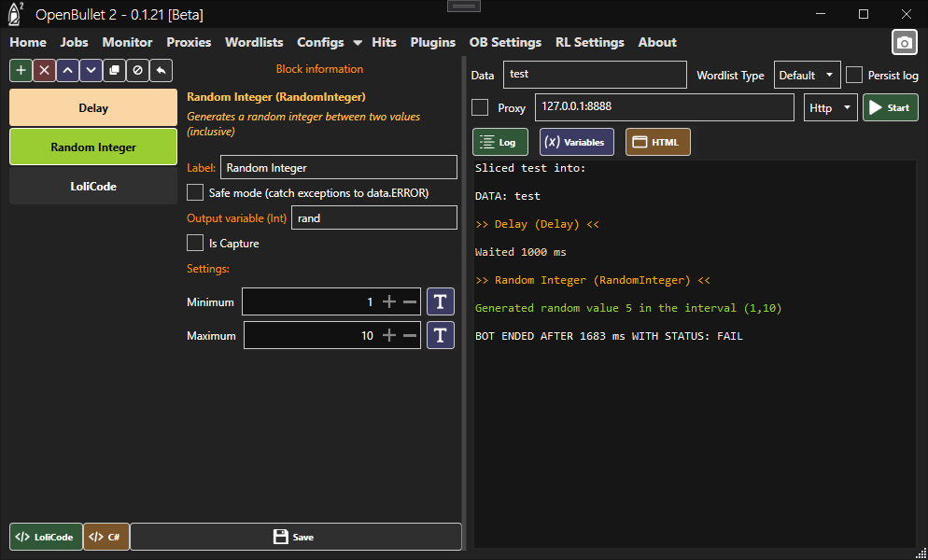Click 'Generated random value 5' log line

(x=628, y=308)
